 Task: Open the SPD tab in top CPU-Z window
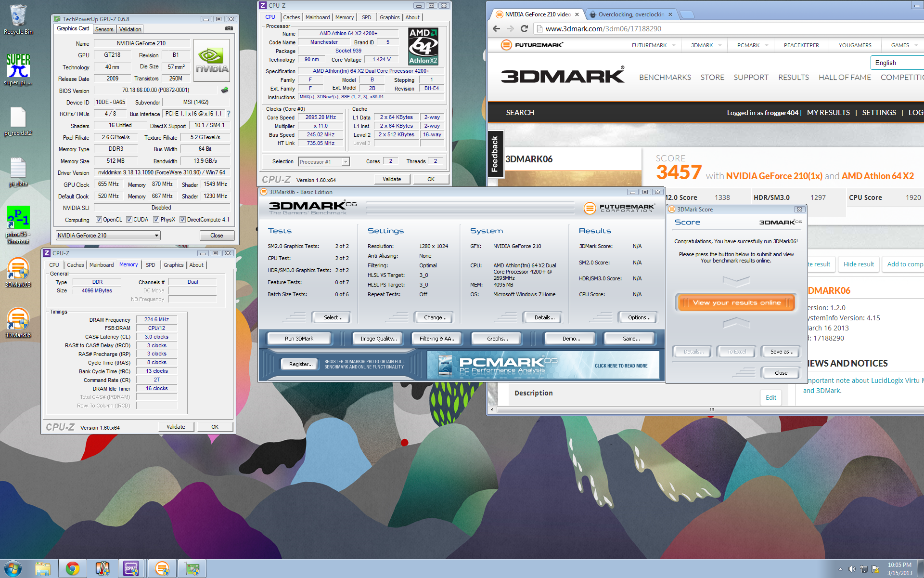click(x=366, y=17)
